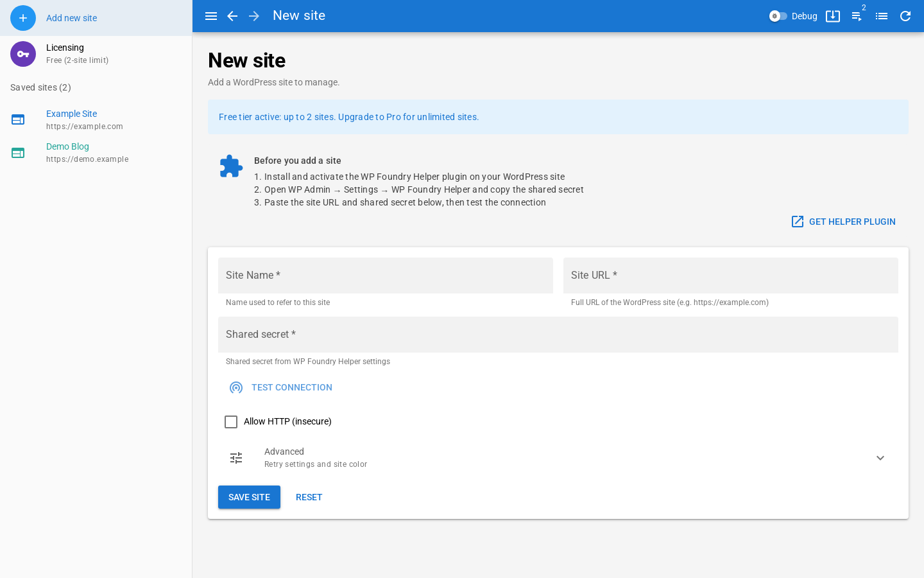Click the external link icon beside Get Helper Plugin

click(x=798, y=222)
